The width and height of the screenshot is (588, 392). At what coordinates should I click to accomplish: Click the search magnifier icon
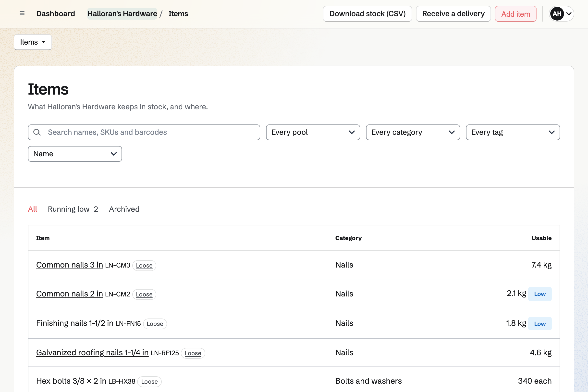37,132
